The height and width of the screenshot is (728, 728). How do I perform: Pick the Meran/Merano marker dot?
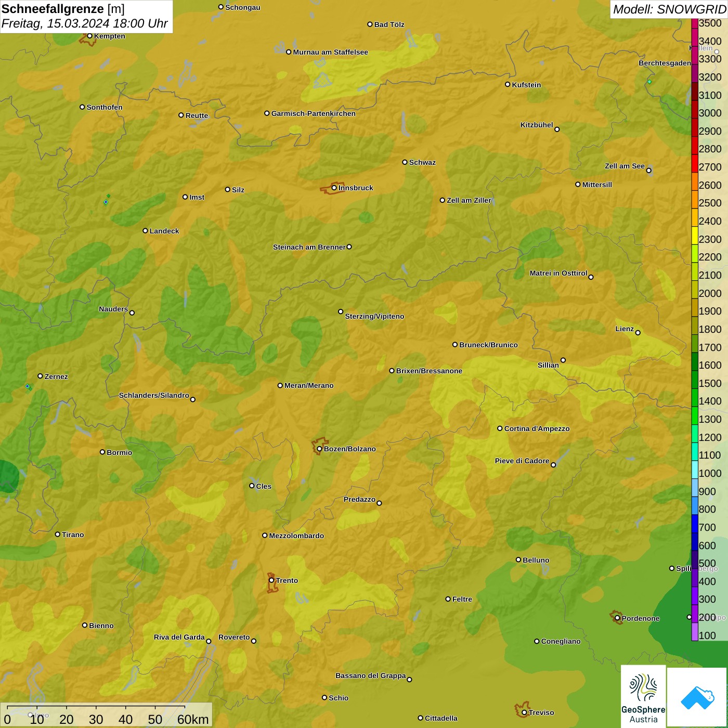coord(280,385)
